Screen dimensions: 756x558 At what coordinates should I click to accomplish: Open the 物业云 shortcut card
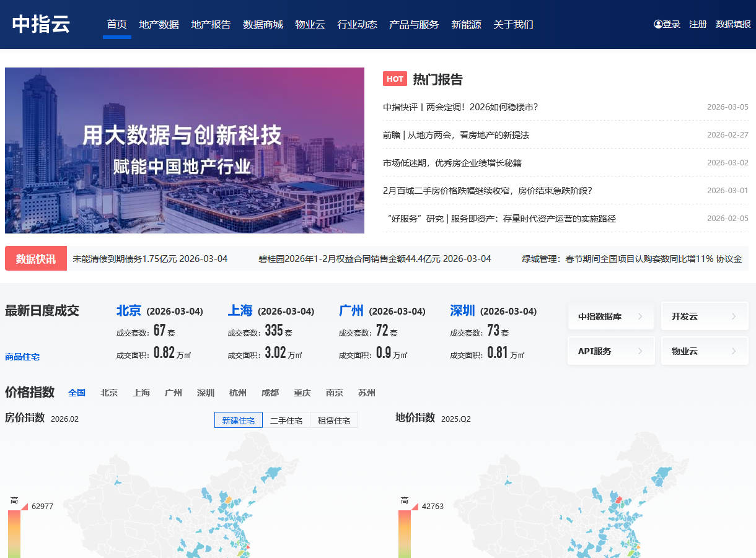click(704, 351)
